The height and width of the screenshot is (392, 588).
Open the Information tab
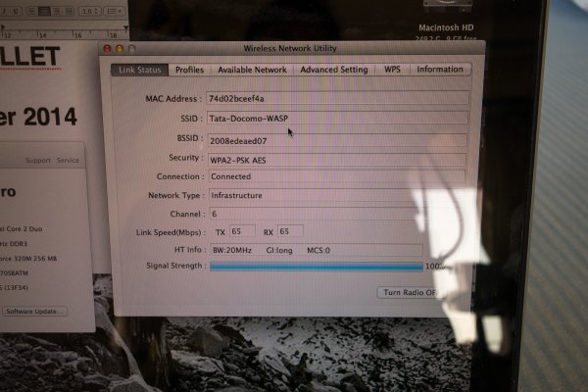pyautogui.click(x=440, y=70)
